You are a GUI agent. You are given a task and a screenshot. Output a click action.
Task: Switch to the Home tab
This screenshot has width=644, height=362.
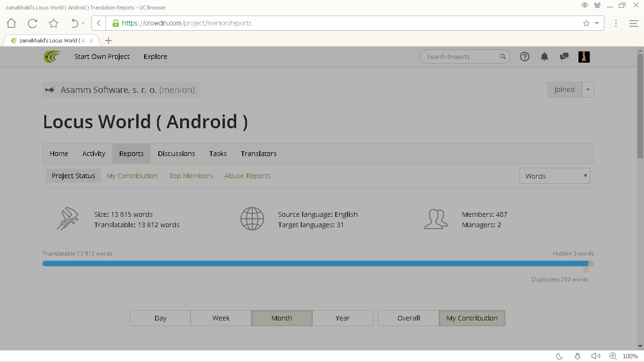point(59,154)
